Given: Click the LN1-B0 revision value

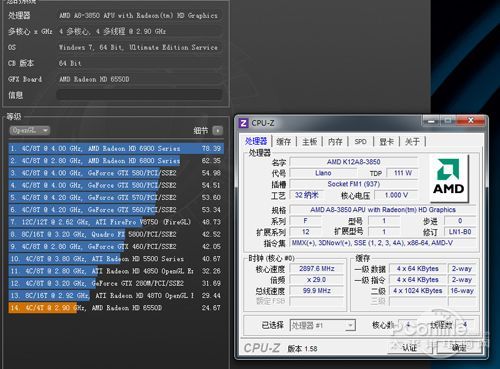Looking at the screenshot, I should (460, 232).
